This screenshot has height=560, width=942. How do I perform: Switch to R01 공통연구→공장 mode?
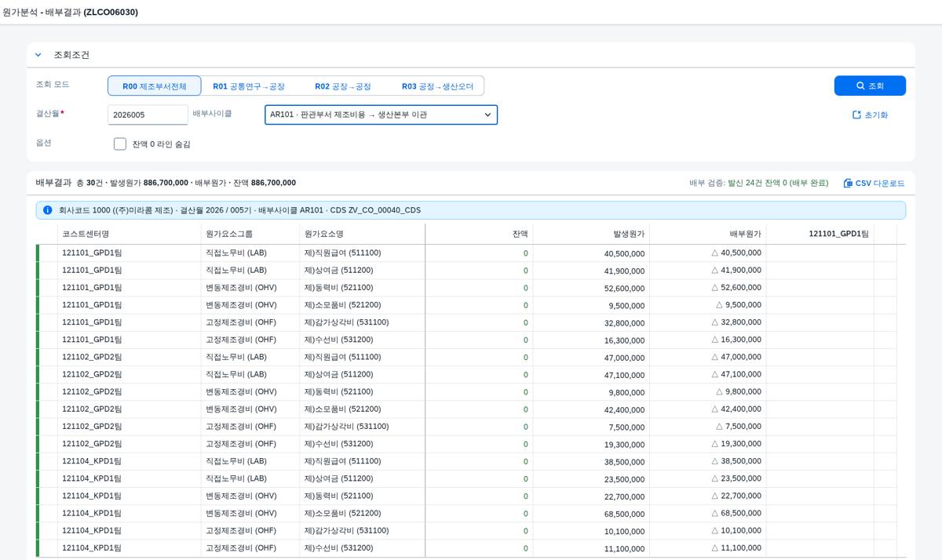pos(249,86)
